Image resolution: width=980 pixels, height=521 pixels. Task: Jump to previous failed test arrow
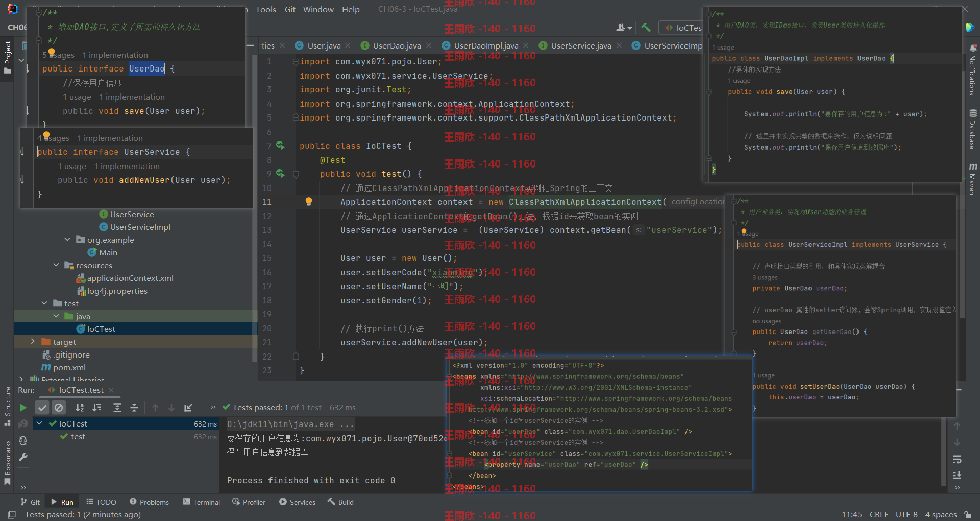tap(155, 408)
